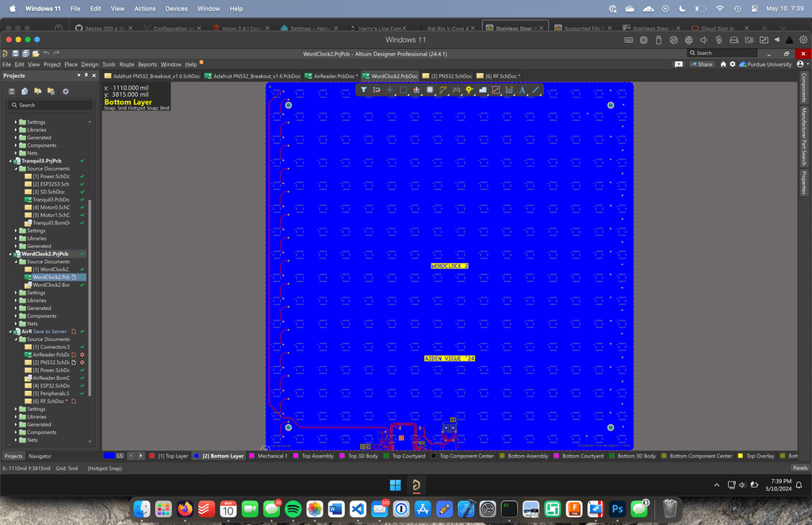Open Projects panel options dropdown arrow

tap(79, 75)
